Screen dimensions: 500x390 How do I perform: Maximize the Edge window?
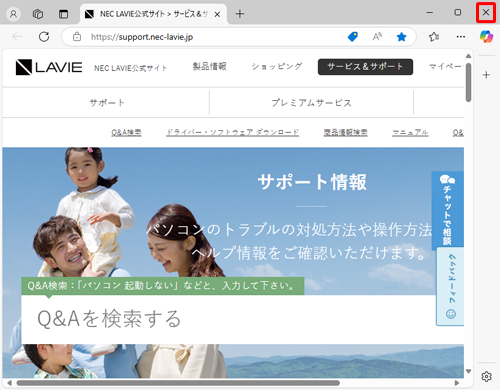point(458,13)
